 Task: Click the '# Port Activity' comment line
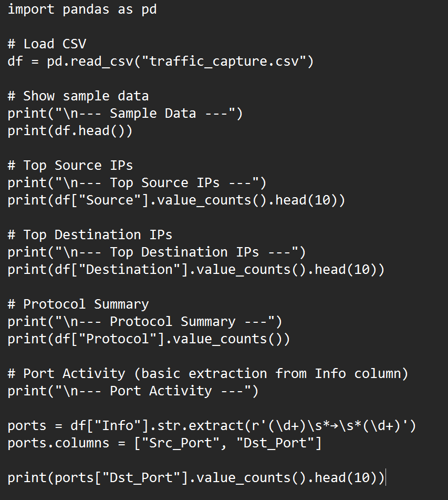208,373
